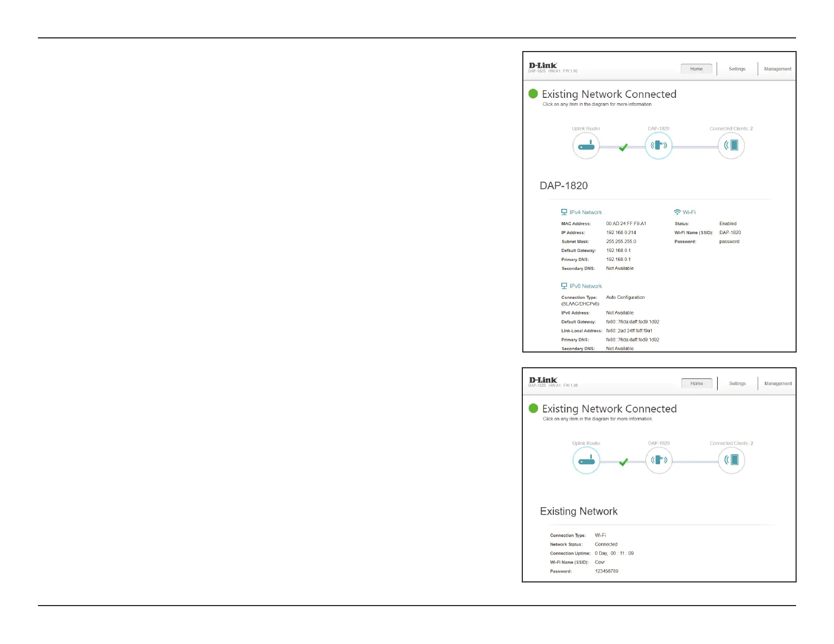834x644 pixels.
Task: Click the DAP-1820 extender icon above DAP-1820 details
Action: click(x=659, y=146)
